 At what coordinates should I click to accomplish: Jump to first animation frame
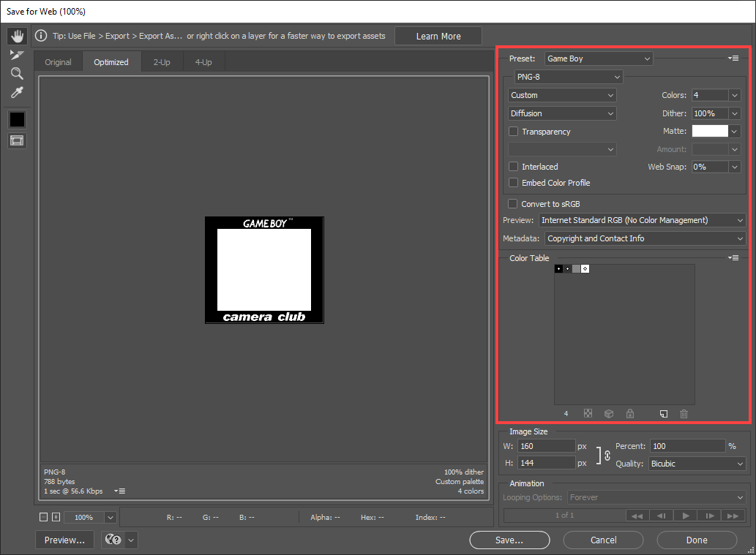637,516
